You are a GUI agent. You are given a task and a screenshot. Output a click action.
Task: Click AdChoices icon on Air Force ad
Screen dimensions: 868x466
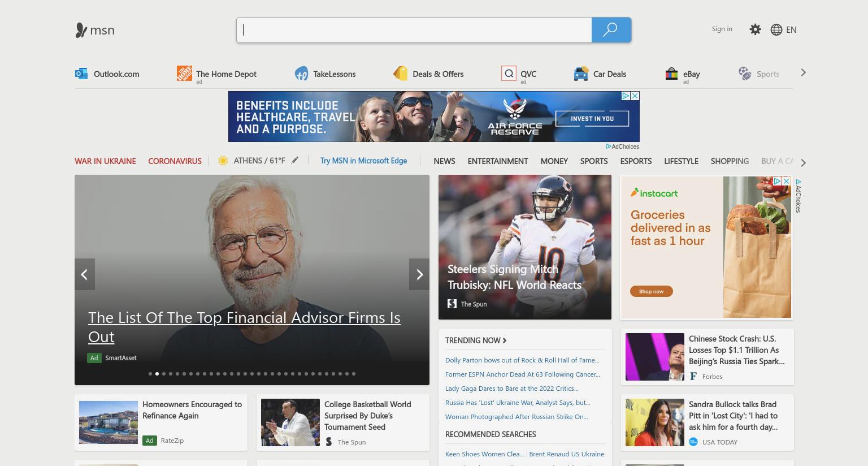(x=626, y=96)
